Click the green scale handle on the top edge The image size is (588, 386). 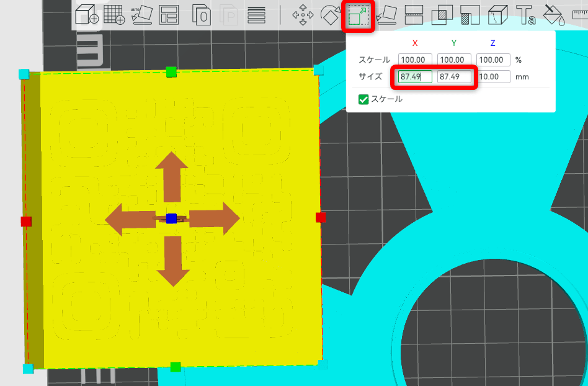[x=171, y=71]
